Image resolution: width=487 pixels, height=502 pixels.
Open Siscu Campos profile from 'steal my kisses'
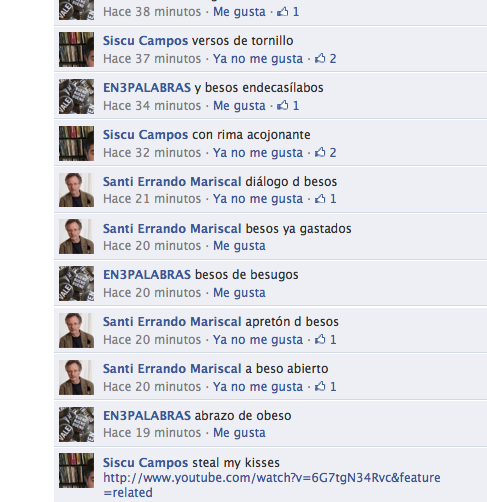[145, 463]
